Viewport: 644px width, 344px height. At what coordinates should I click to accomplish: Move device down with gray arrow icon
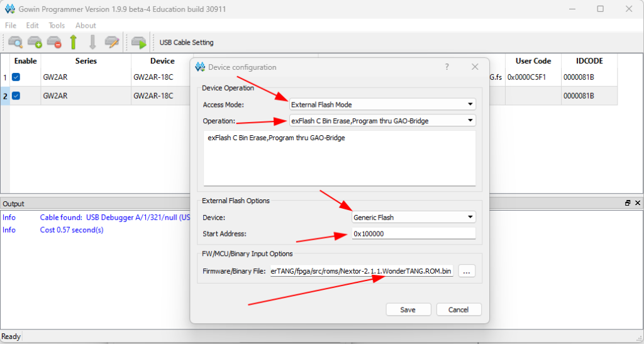pyautogui.click(x=92, y=42)
